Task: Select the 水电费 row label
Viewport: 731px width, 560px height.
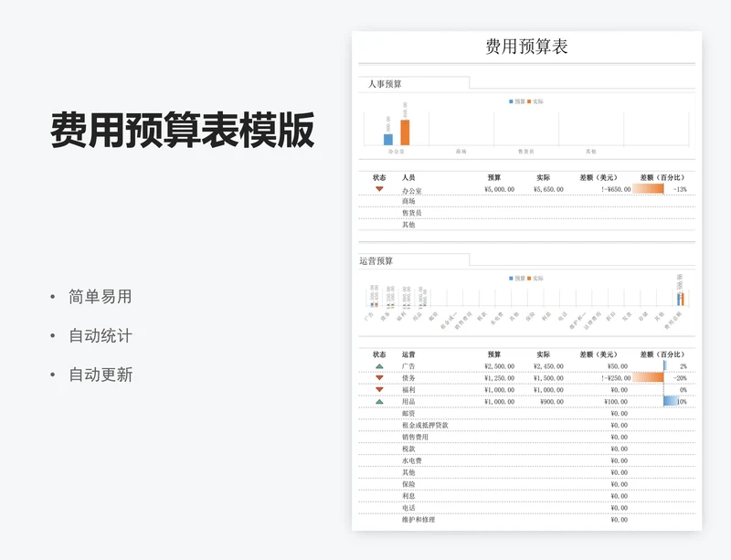Action: (x=412, y=460)
